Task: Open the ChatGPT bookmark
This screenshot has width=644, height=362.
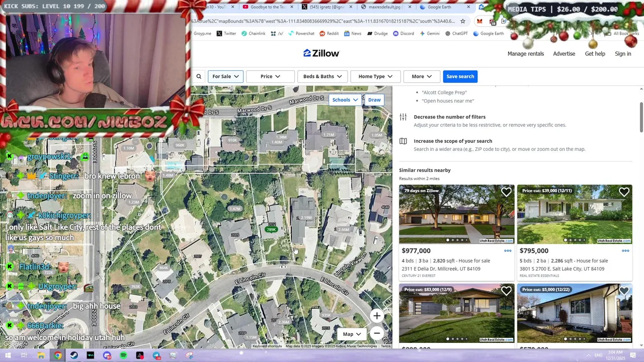Action: click(456, 34)
